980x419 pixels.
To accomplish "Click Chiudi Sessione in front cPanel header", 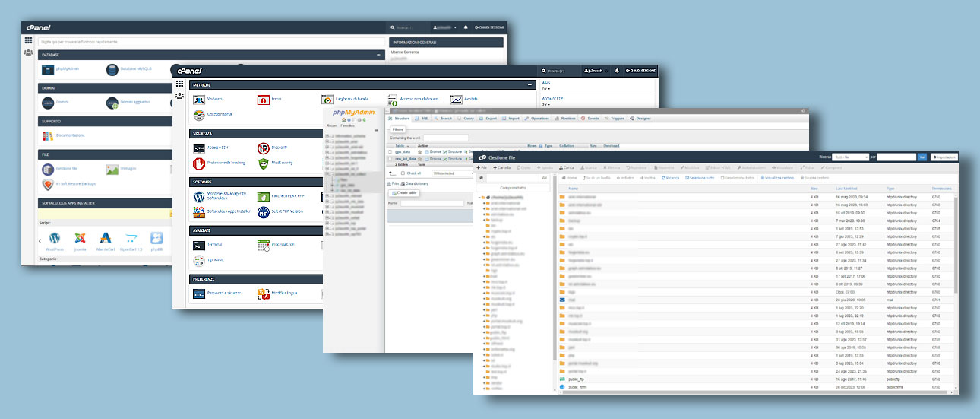I will point(640,71).
